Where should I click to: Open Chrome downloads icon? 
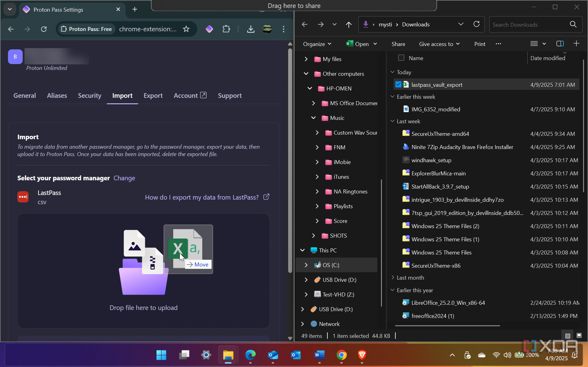point(251,29)
